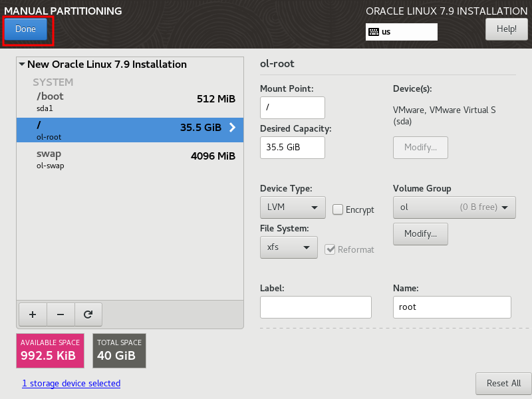Screen dimensions: 532x399
Task: Open the Help! button
Action: point(507,29)
